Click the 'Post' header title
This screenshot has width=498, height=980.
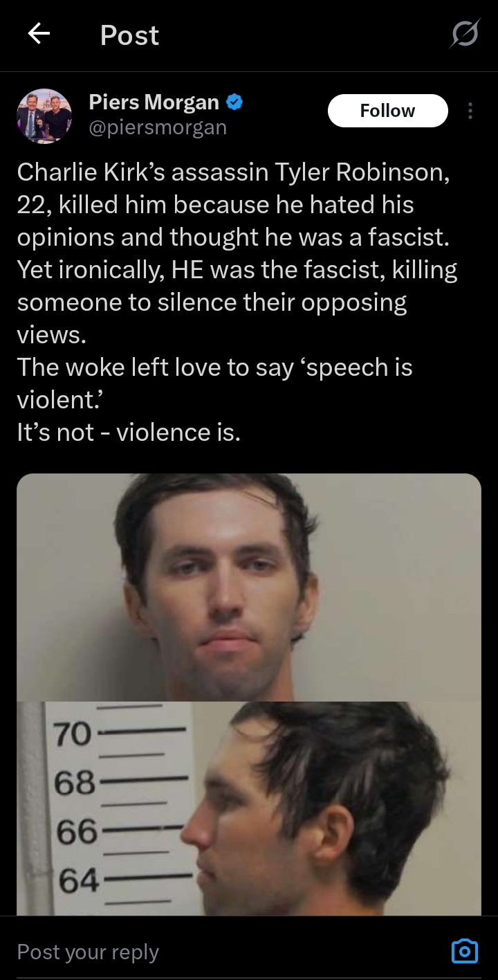tap(129, 35)
